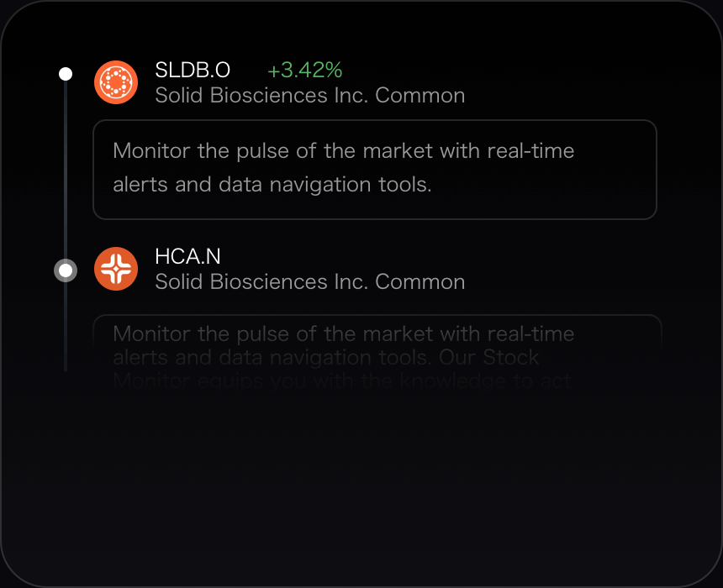Image resolution: width=723 pixels, height=588 pixels.
Task: Click the company name under SLDB.O
Action: coord(309,95)
